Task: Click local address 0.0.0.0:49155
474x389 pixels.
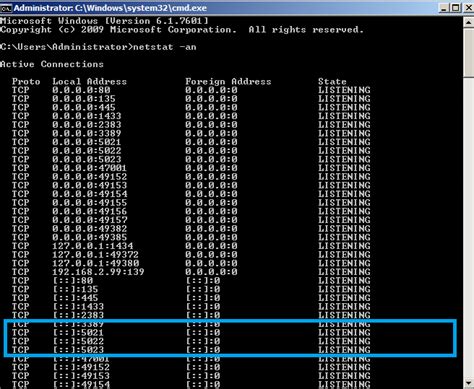Action: click(89, 203)
